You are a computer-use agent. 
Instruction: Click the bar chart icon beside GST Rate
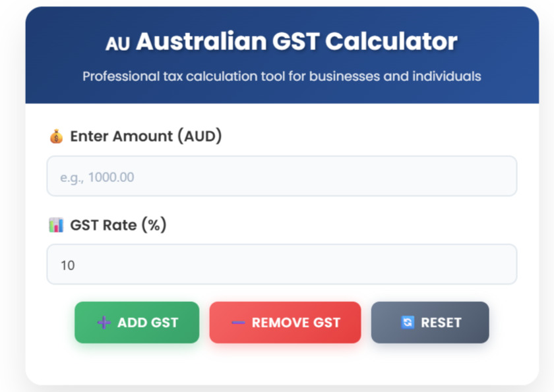[x=56, y=225]
